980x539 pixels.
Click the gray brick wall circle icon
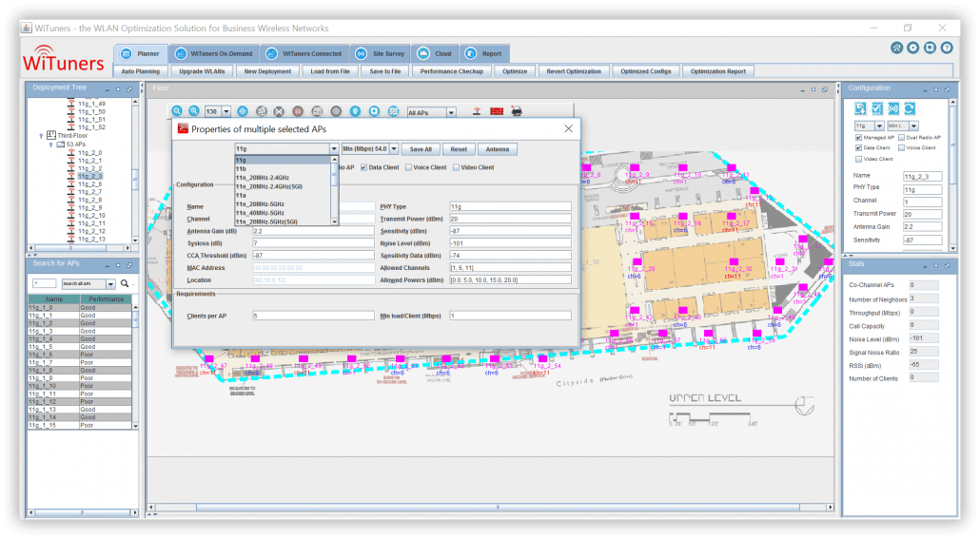298,111
